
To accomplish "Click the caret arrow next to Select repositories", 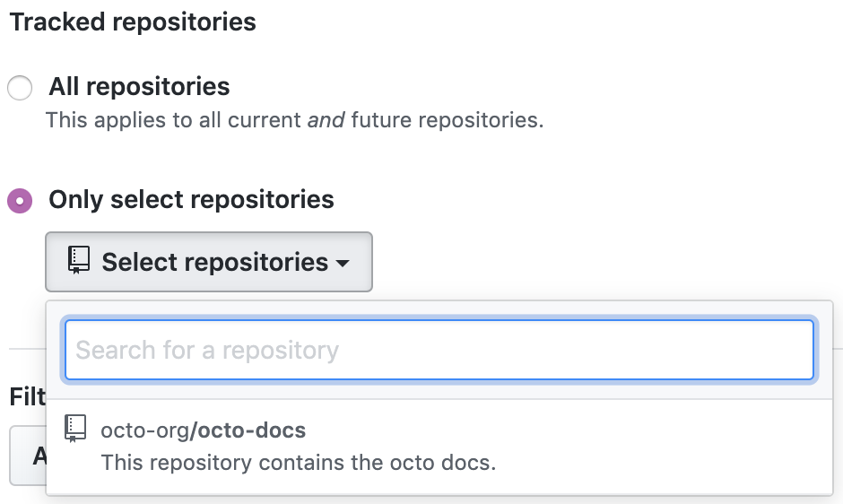I will [x=343, y=264].
